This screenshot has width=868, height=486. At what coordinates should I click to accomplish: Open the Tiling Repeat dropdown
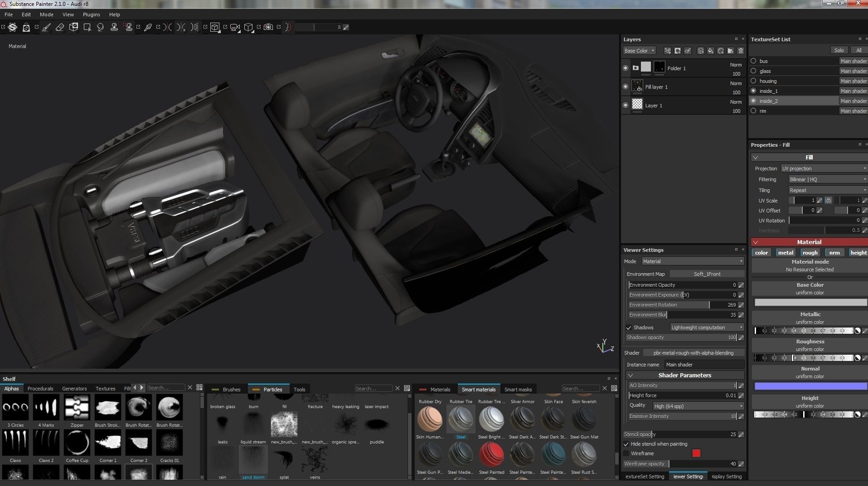point(828,190)
